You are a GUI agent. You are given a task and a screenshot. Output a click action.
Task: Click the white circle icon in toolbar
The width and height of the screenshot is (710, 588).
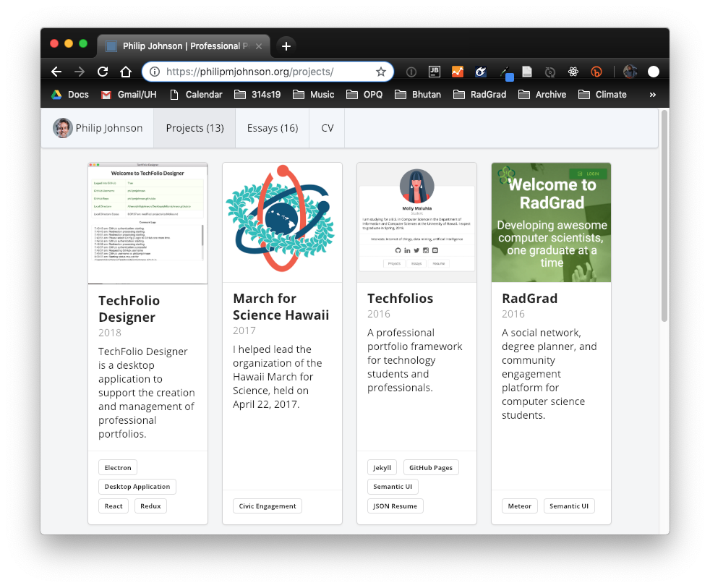point(654,72)
